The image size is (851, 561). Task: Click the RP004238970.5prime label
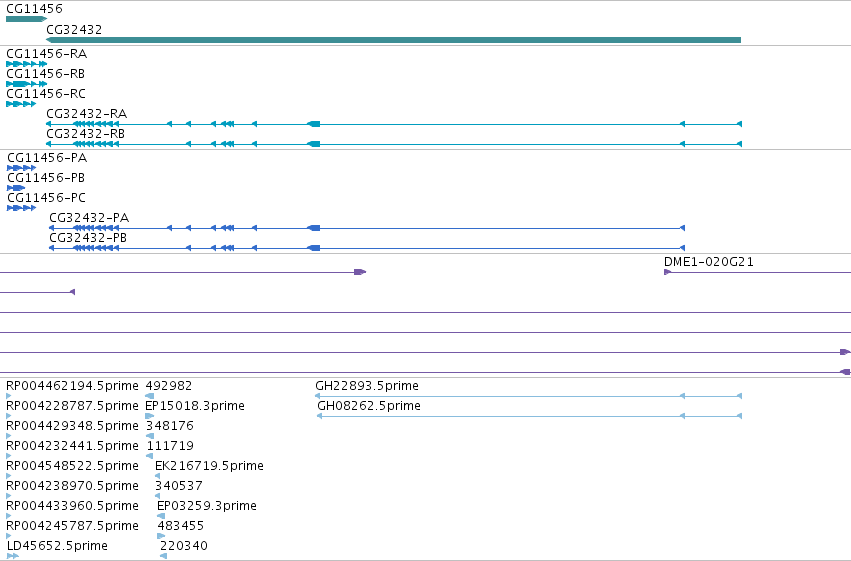(72, 486)
